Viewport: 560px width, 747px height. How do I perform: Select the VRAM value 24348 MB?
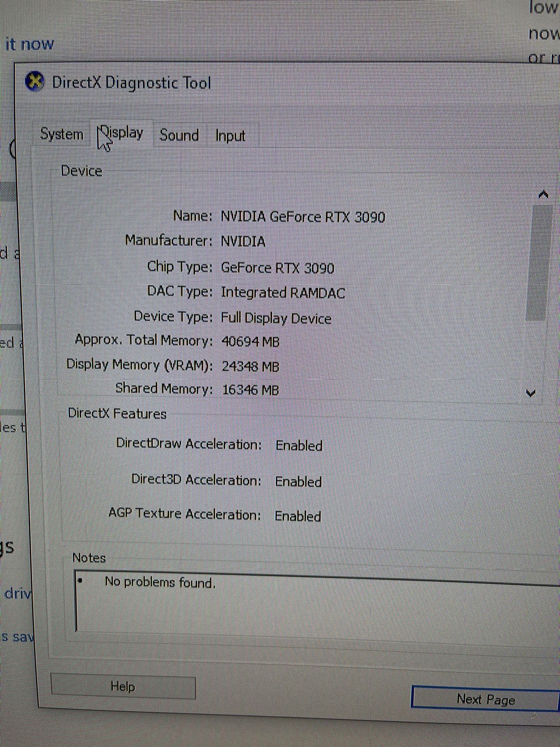pyautogui.click(x=250, y=366)
